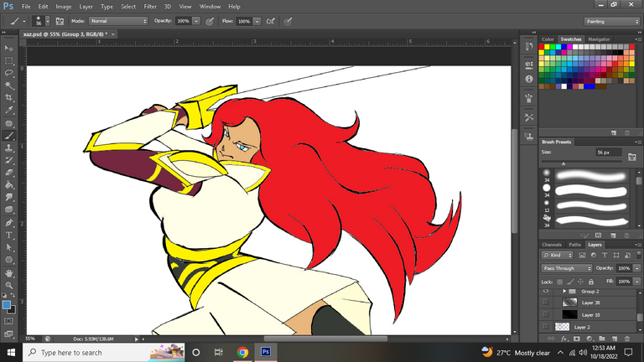Open the Image menu
This screenshot has height=362, width=644.
click(63, 7)
